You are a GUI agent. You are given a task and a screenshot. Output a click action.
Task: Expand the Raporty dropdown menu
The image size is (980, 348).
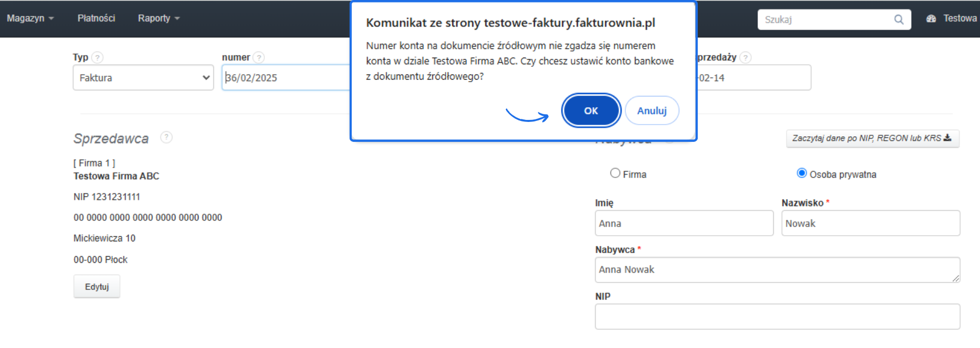158,17
